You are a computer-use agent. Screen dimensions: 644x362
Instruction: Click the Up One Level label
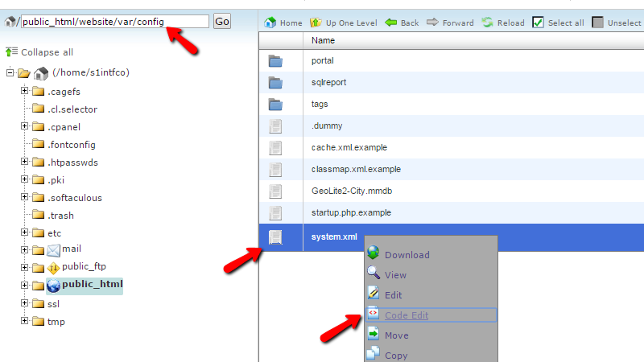[351, 23]
